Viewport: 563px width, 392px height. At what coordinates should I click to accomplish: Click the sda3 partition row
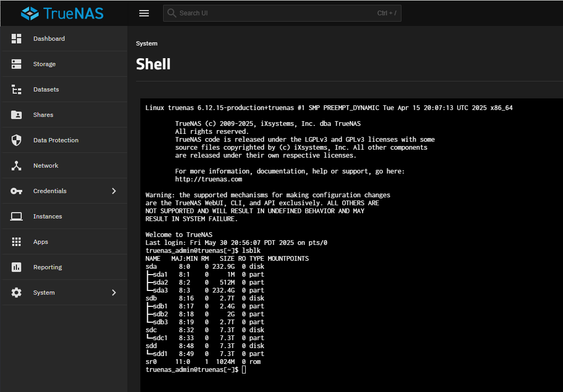click(x=204, y=290)
